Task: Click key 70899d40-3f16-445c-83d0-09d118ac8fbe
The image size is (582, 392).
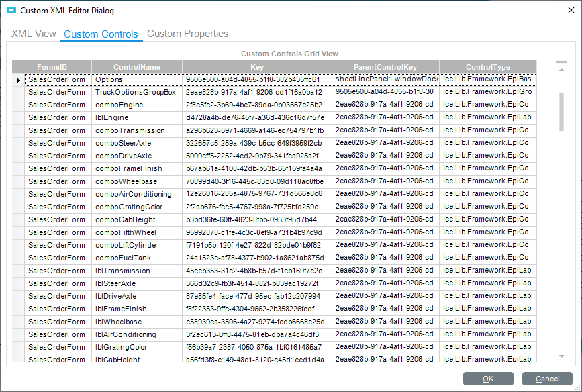Action: [x=257, y=181]
